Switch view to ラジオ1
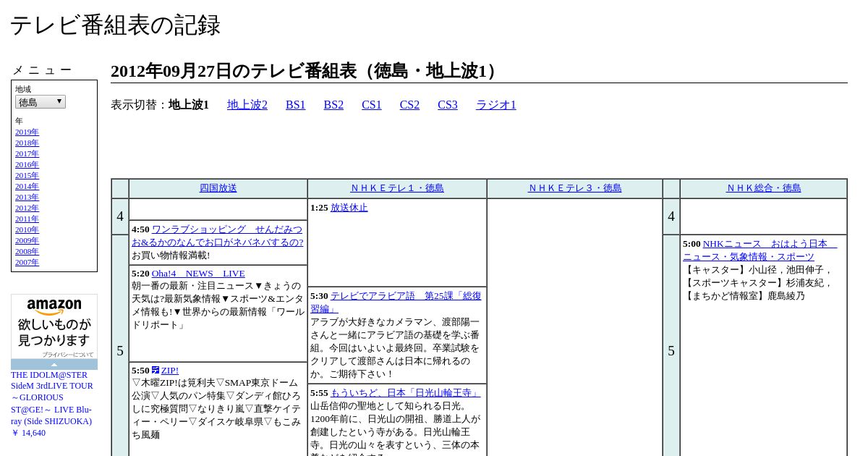Image resolution: width=868 pixels, height=456 pixels. [496, 105]
